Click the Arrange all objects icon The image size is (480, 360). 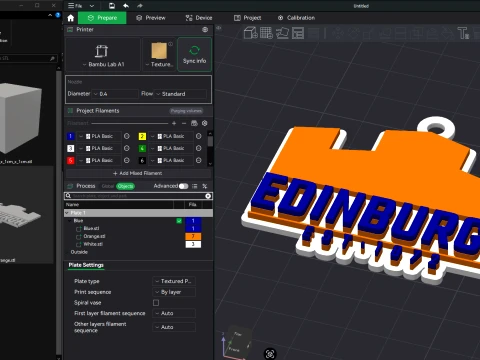(x=298, y=33)
